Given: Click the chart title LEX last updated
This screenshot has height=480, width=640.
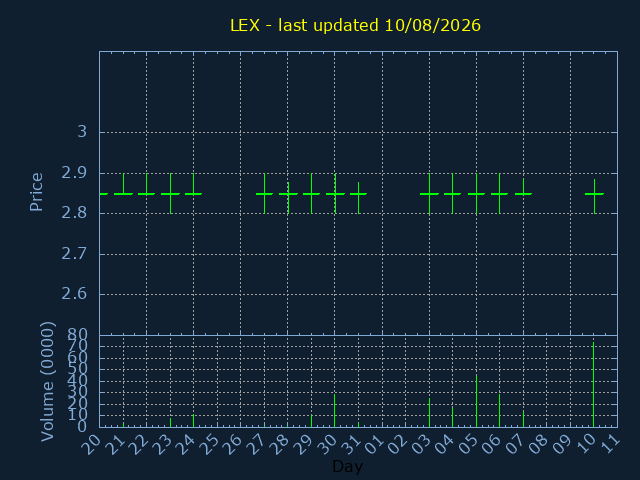Looking at the screenshot, I should click(x=355, y=25).
